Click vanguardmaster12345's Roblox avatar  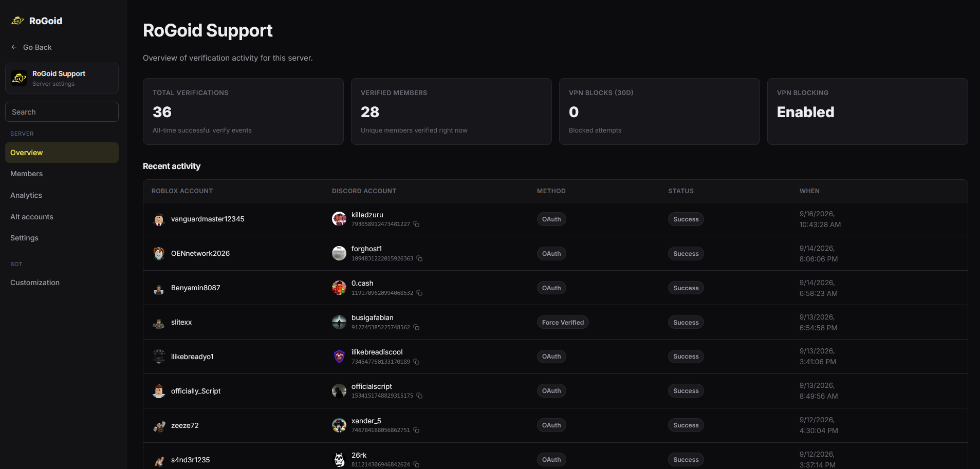pos(159,219)
